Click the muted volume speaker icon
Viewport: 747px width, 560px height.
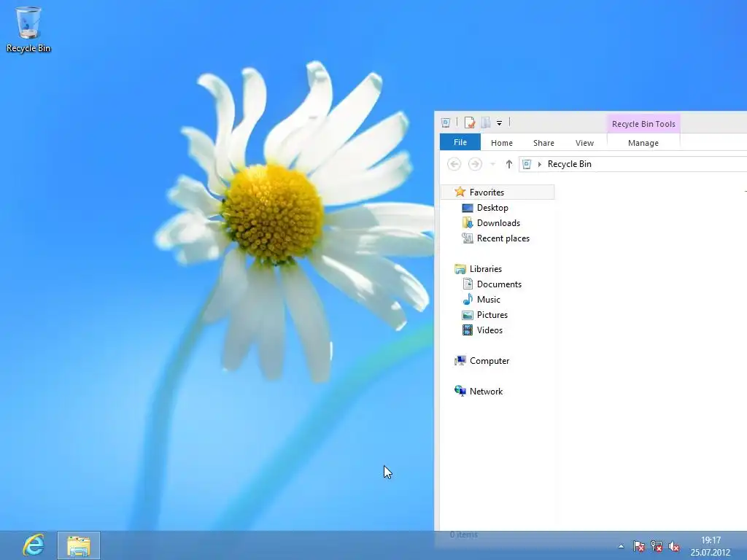tap(673, 546)
